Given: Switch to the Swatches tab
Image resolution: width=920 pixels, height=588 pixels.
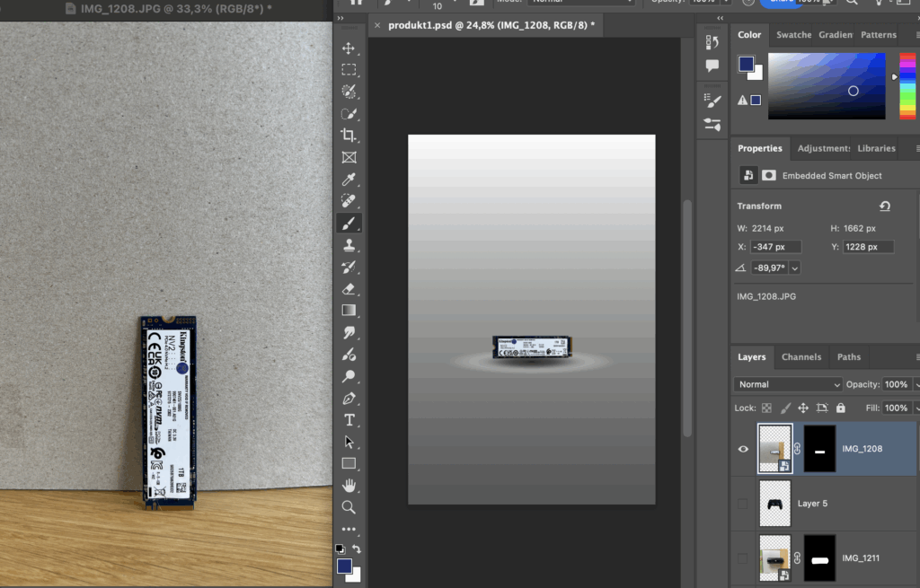Looking at the screenshot, I should click(794, 35).
